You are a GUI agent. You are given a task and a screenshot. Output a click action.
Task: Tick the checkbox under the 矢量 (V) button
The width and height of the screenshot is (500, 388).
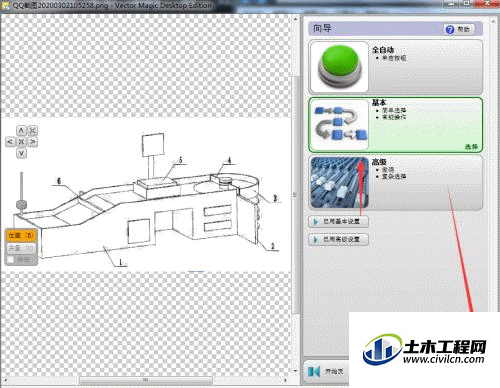(x=11, y=260)
